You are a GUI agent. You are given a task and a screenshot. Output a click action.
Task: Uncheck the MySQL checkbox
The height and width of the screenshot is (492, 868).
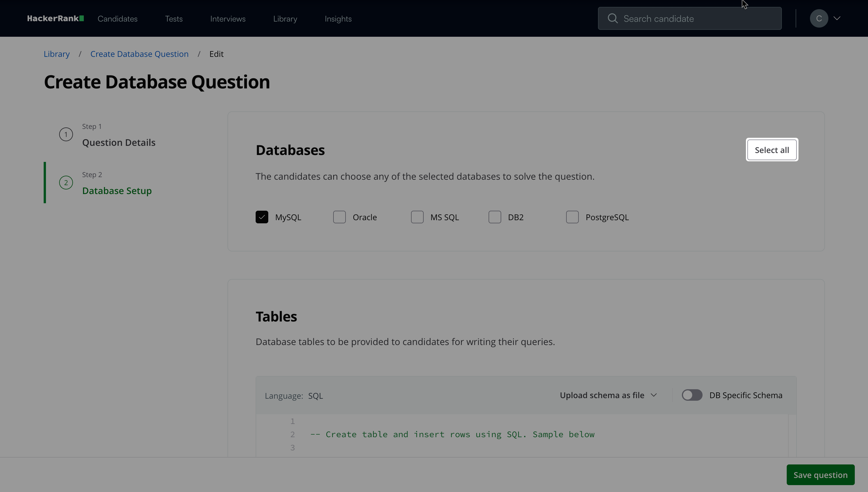tap(262, 217)
